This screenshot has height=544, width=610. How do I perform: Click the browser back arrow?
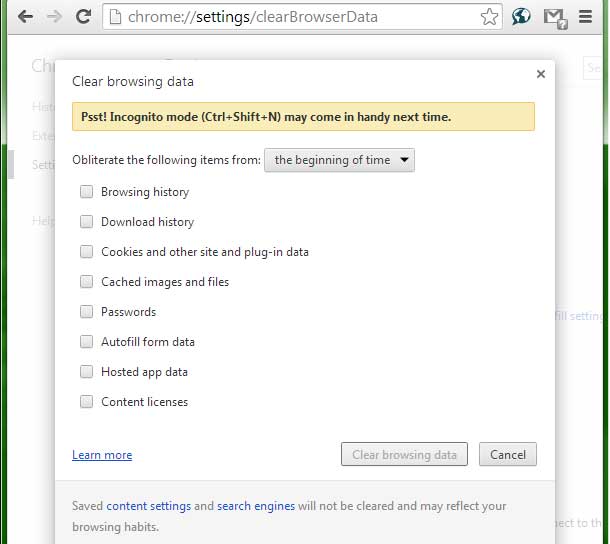(26, 17)
